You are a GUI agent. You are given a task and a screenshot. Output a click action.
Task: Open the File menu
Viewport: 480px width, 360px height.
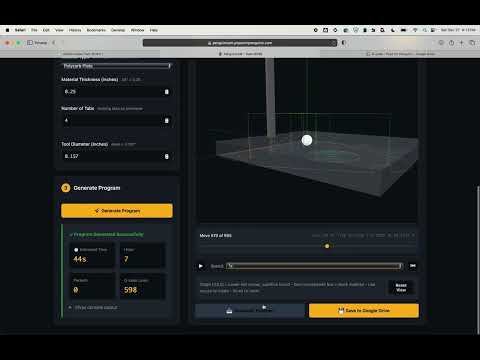pyautogui.click(x=34, y=30)
